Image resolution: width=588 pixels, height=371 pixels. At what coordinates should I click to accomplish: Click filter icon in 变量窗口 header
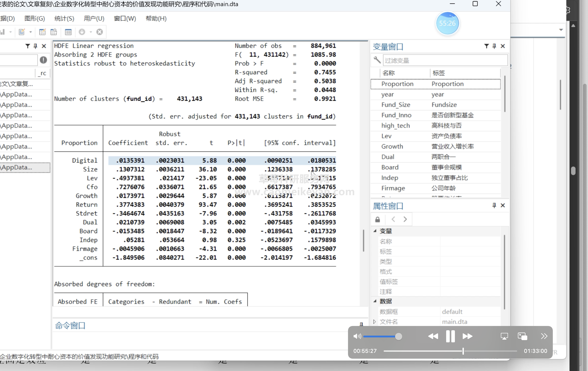pyautogui.click(x=486, y=46)
